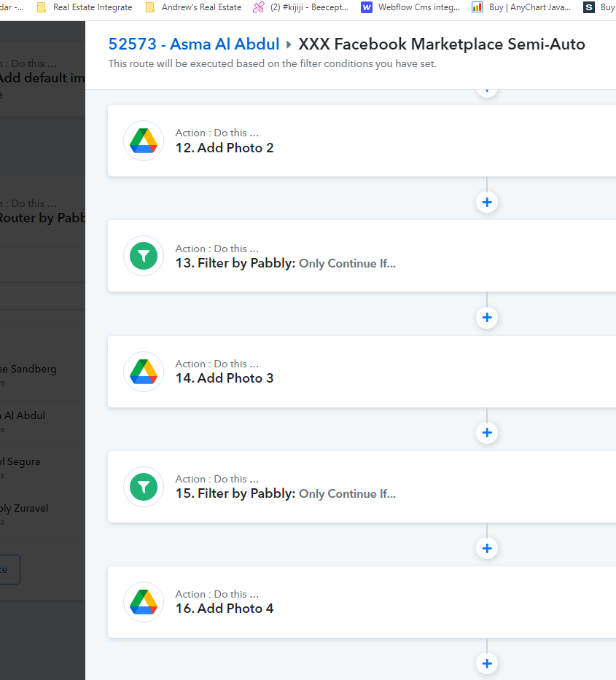616x680 pixels.
Task: Click the Segura route in the dimmed sidebar
Action: [x=42, y=467]
